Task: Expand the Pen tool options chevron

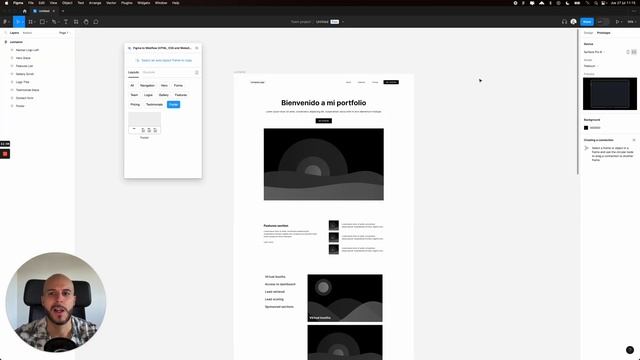Action: 58,22
